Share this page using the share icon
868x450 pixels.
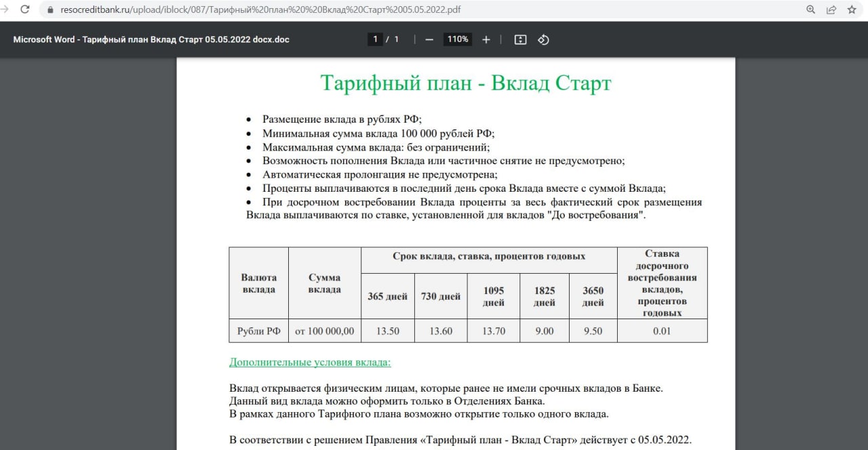(x=831, y=10)
